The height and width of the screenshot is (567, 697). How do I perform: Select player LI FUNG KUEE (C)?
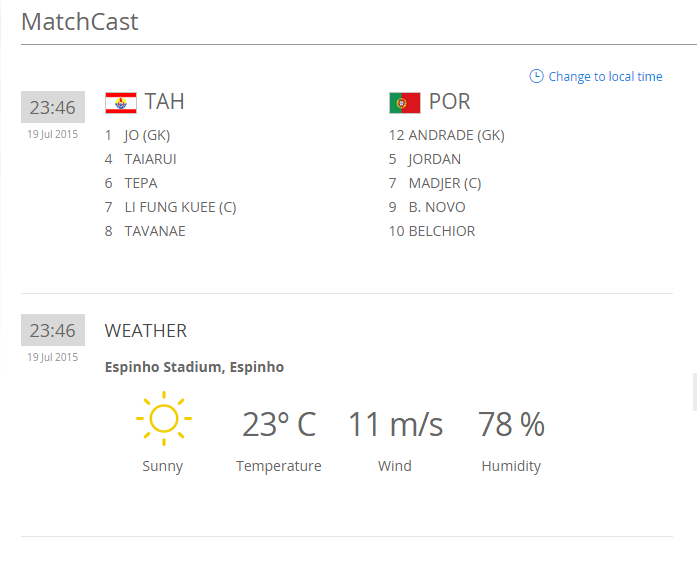(180, 207)
